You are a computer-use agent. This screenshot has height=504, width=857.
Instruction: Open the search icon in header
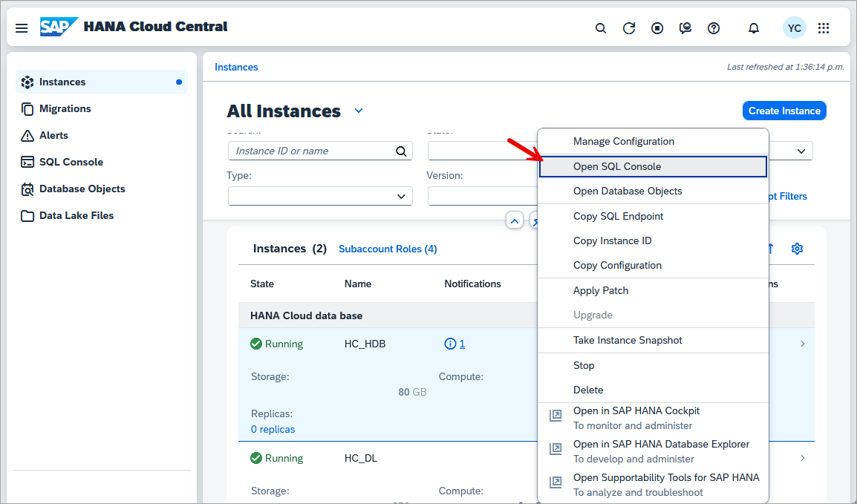click(601, 28)
